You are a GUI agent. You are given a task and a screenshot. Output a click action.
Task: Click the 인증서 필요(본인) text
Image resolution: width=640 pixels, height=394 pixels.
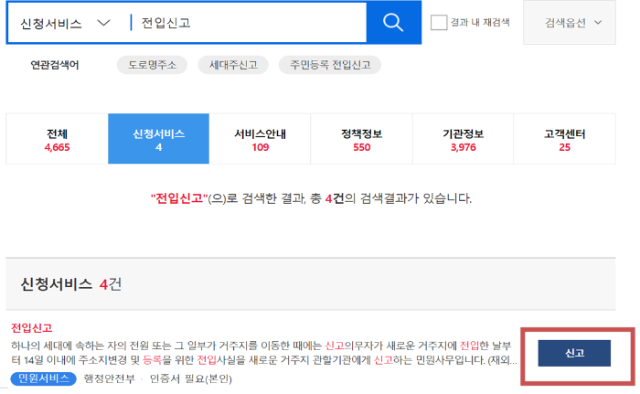[x=191, y=379]
